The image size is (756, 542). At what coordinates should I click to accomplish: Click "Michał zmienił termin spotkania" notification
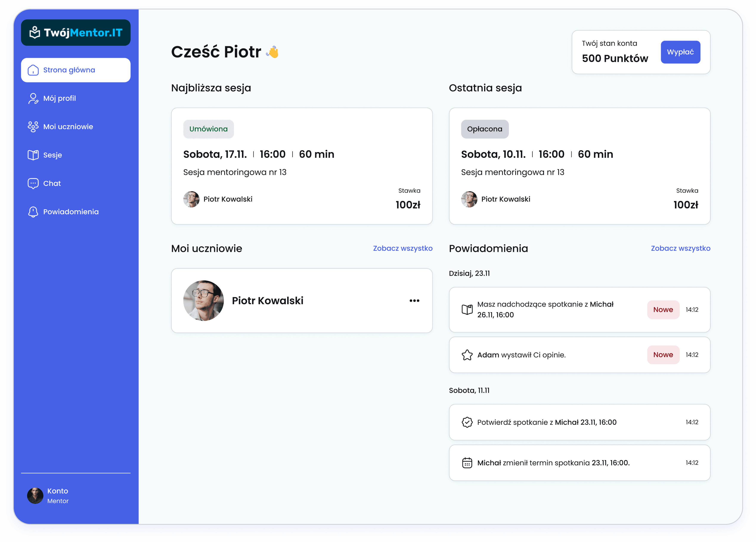tap(579, 463)
